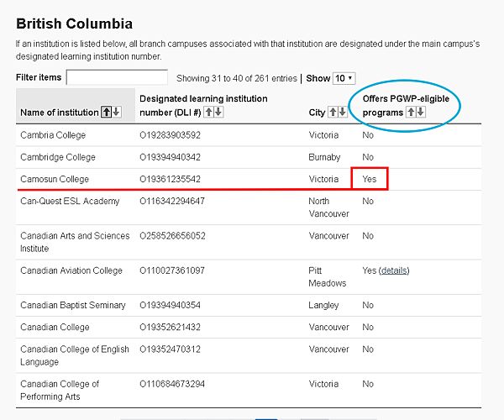Click the Offers PGWP-eligible programs header
The image size is (504, 420).
pos(406,105)
